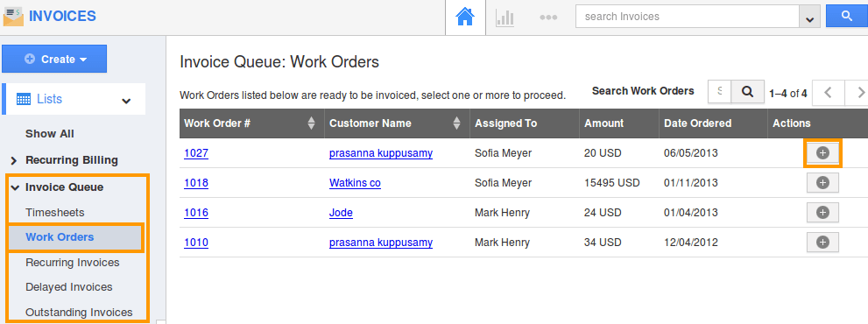The image size is (868, 324).
Task: Click the 24 USD amount cell
Action: click(x=603, y=213)
